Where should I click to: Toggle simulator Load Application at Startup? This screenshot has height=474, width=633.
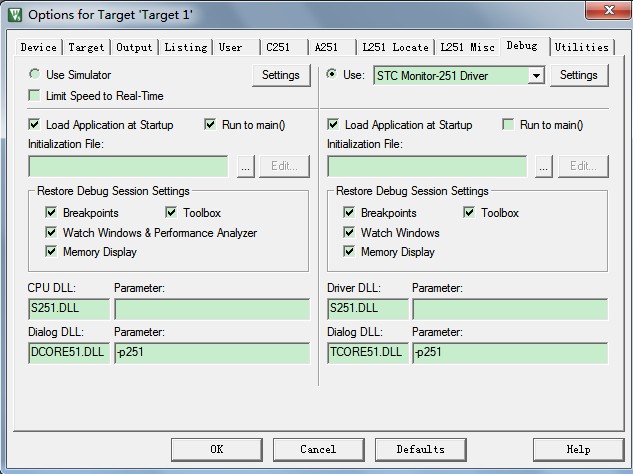34,124
